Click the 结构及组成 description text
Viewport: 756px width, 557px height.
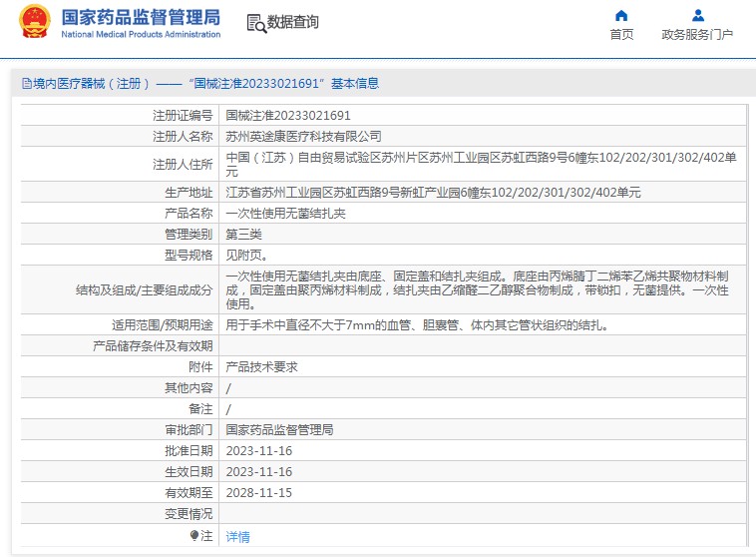[477, 289]
